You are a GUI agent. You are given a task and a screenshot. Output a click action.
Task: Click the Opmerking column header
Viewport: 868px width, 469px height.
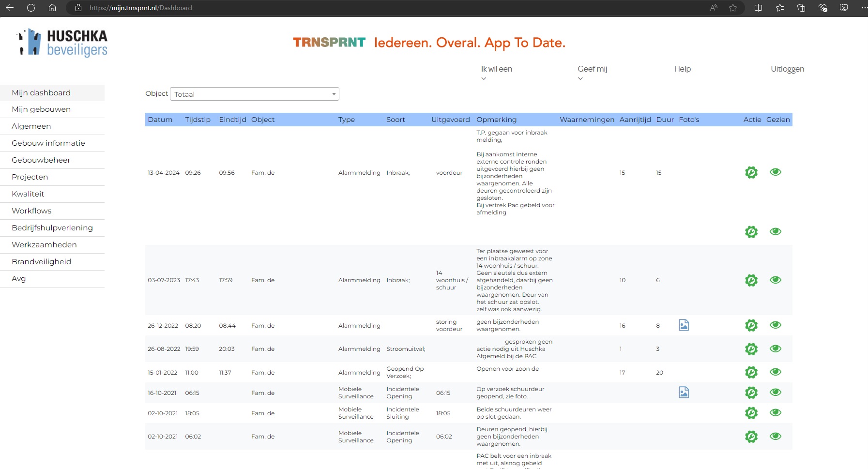tap(496, 120)
